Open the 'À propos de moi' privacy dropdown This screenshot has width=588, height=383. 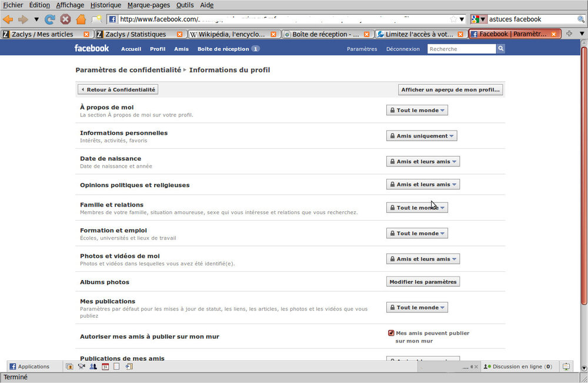(417, 111)
